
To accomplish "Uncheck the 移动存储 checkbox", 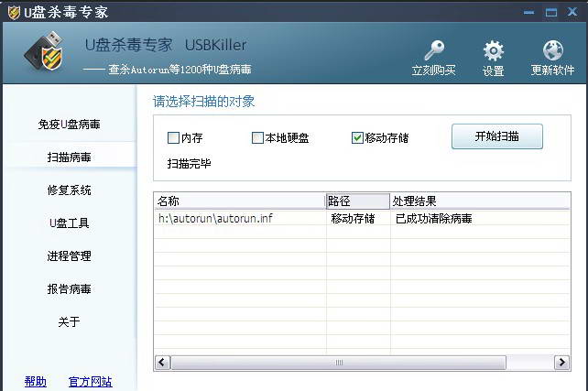I will point(357,138).
